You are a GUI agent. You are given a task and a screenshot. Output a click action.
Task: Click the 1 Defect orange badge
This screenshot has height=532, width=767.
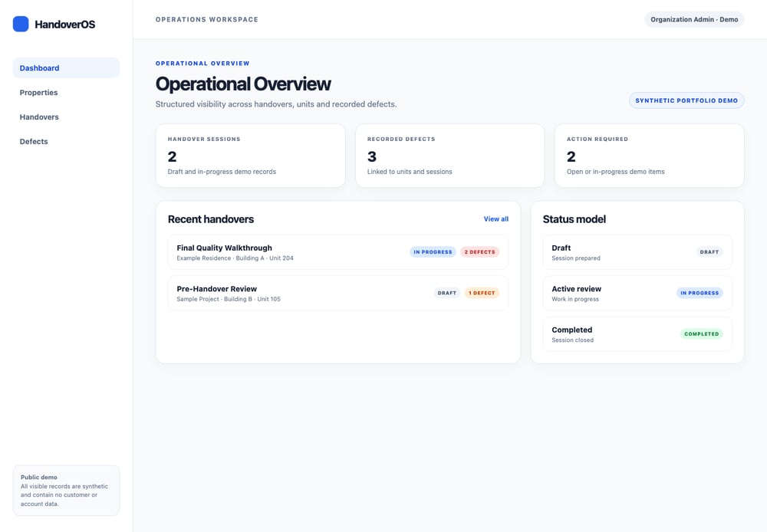click(x=482, y=294)
